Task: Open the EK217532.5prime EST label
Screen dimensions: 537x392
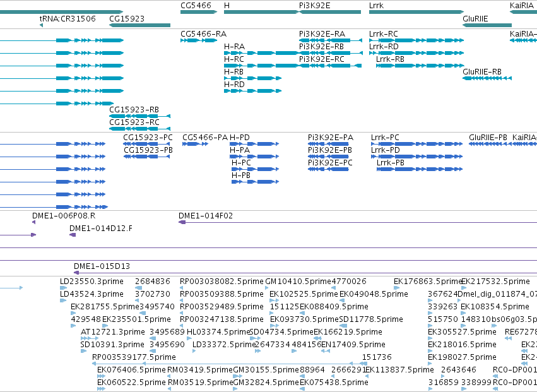Action: [x=495, y=282]
